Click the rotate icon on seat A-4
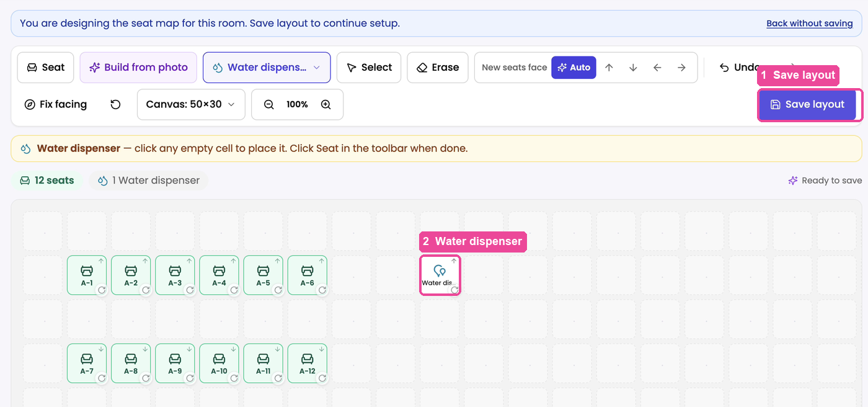Image resolution: width=868 pixels, height=407 pixels. pyautogui.click(x=234, y=290)
